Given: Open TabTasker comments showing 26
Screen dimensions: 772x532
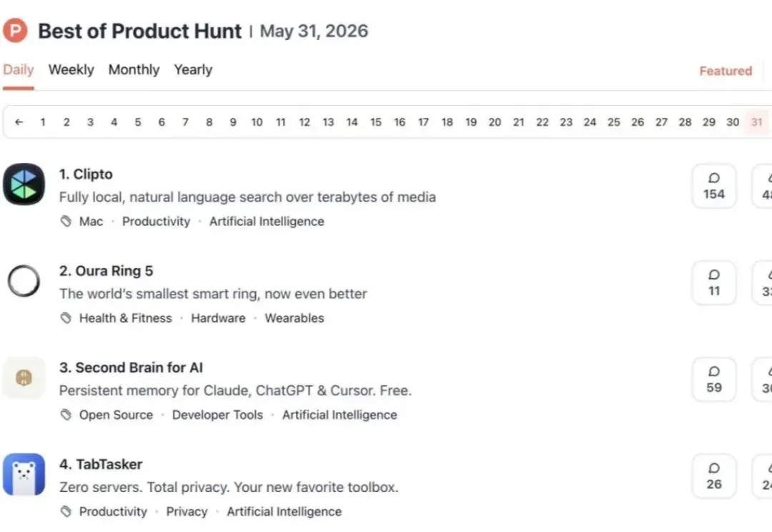Looking at the screenshot, I should [x=714, y=476].
